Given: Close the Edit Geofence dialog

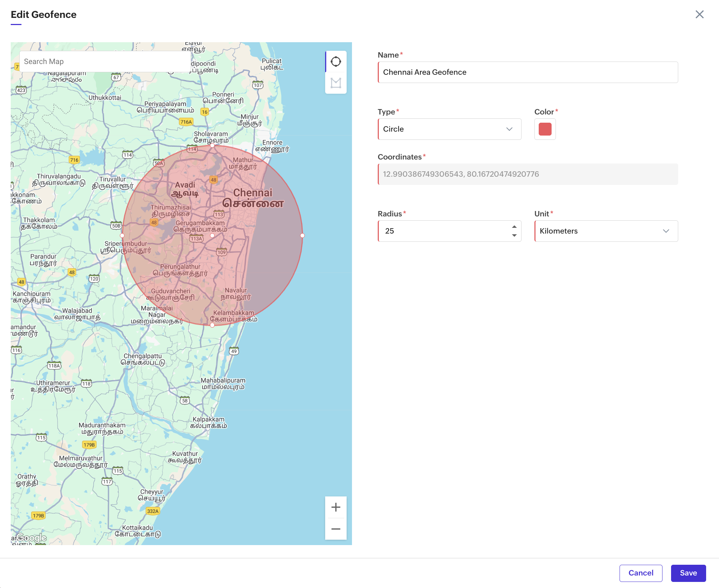Looking at the screenshot, I should tap(699, 14).
